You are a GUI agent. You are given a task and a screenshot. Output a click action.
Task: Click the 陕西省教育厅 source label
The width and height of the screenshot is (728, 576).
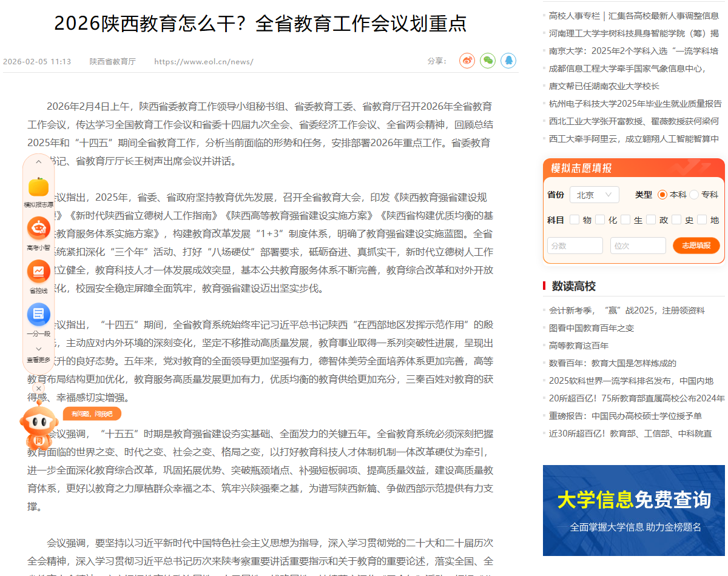pos(113,62)
